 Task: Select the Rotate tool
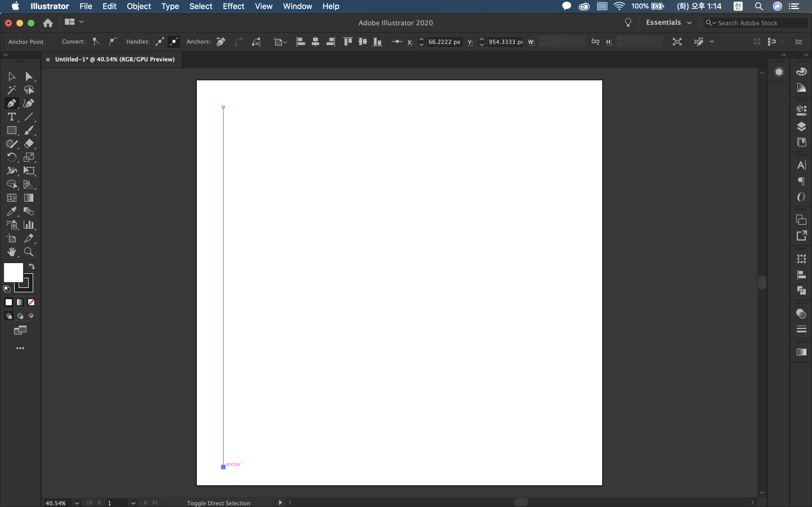click(11, 157)
